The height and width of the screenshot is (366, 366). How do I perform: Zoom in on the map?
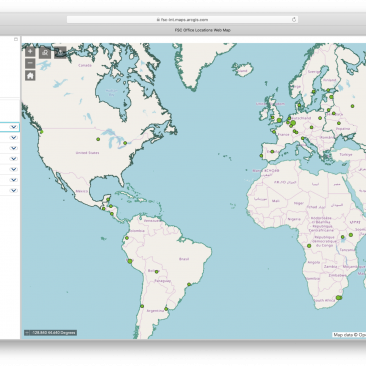(x=30, y=52)
